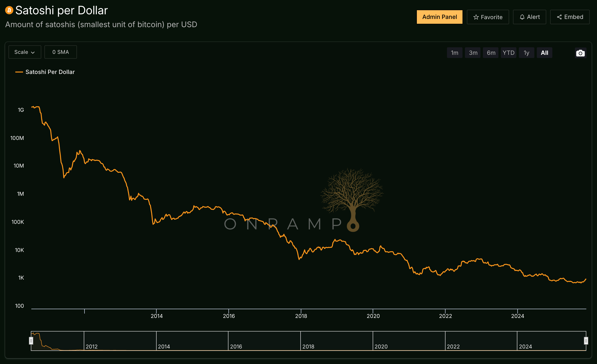
Task: Switch to YTD time range
Action: (x=508, y=53)
